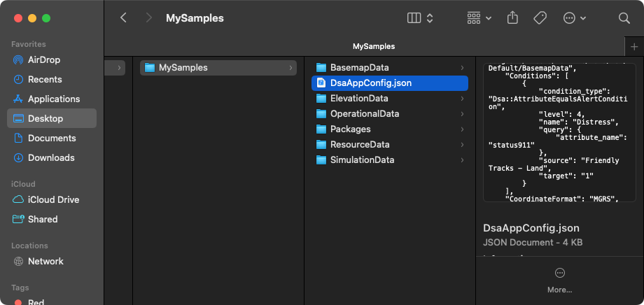Click the MySamples window title
The image size is (644, 305).
(x=195, y=18)
